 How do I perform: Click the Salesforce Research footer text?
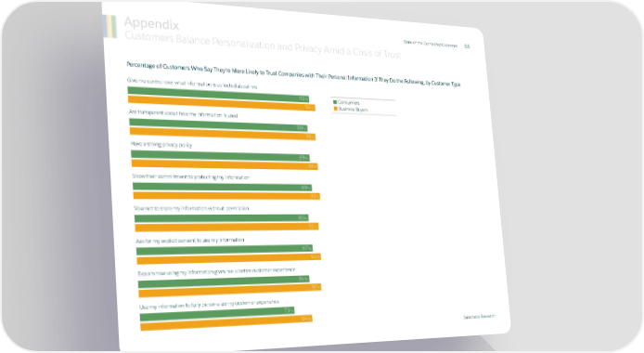(480, 317)
